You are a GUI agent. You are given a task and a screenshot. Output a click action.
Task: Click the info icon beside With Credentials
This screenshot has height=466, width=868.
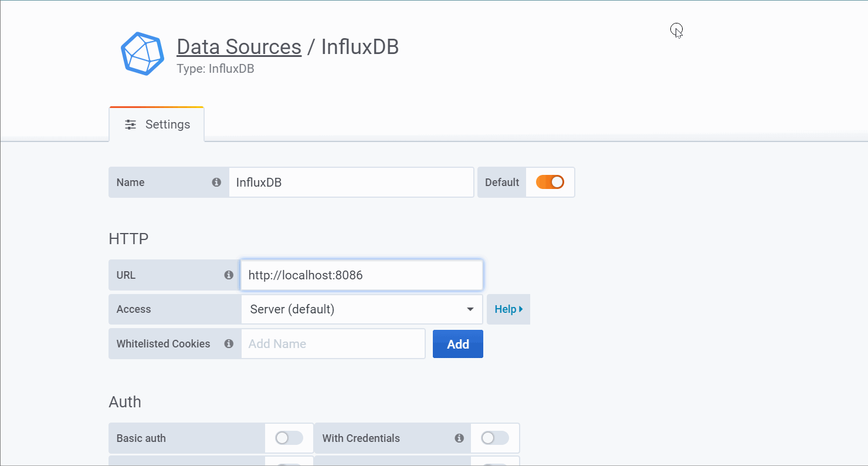click(x=459, y=438)
